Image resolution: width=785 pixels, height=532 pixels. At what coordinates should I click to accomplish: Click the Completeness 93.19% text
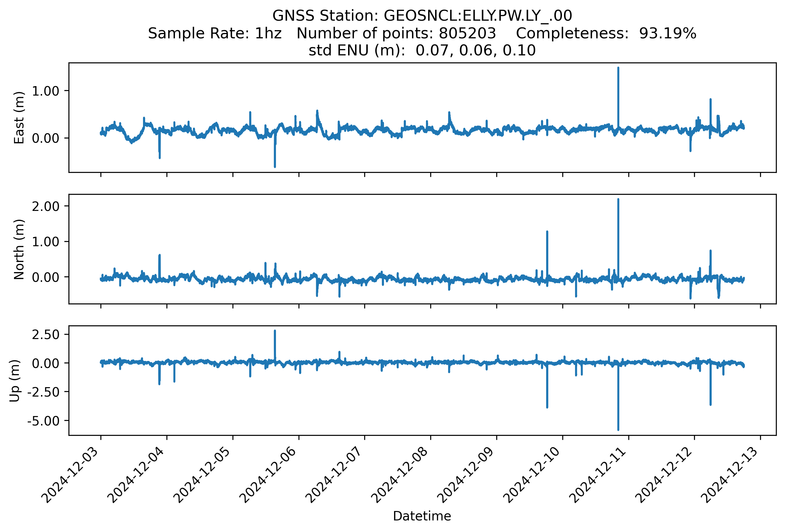click(x=606, y=33)
